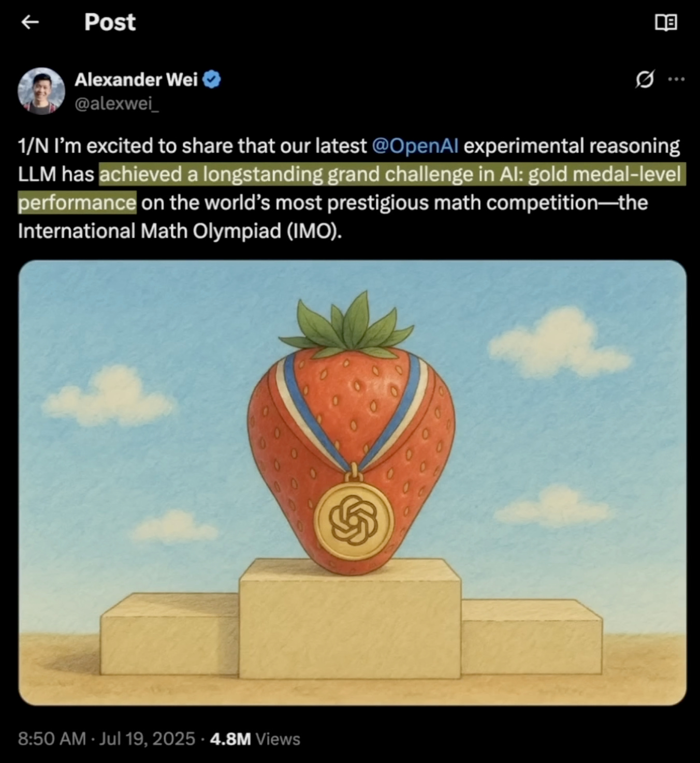Open the @alexwei_ handle link
700x763 pixels.
(117, 104)
